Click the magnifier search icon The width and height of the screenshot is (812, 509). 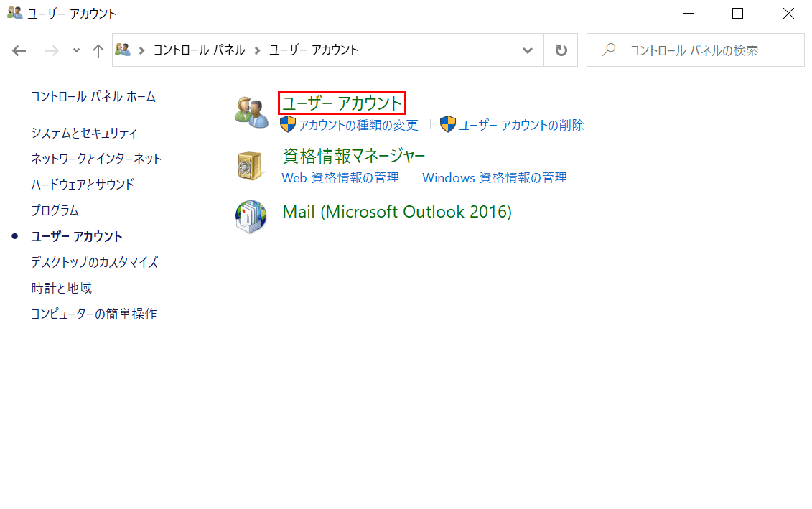[x=610, y=50]
